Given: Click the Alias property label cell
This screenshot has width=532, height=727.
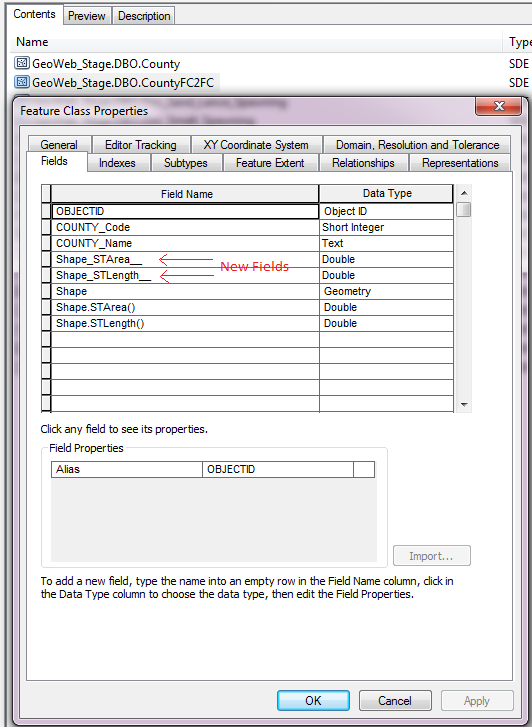Looking at the screenshot, I should coord(127,469).
